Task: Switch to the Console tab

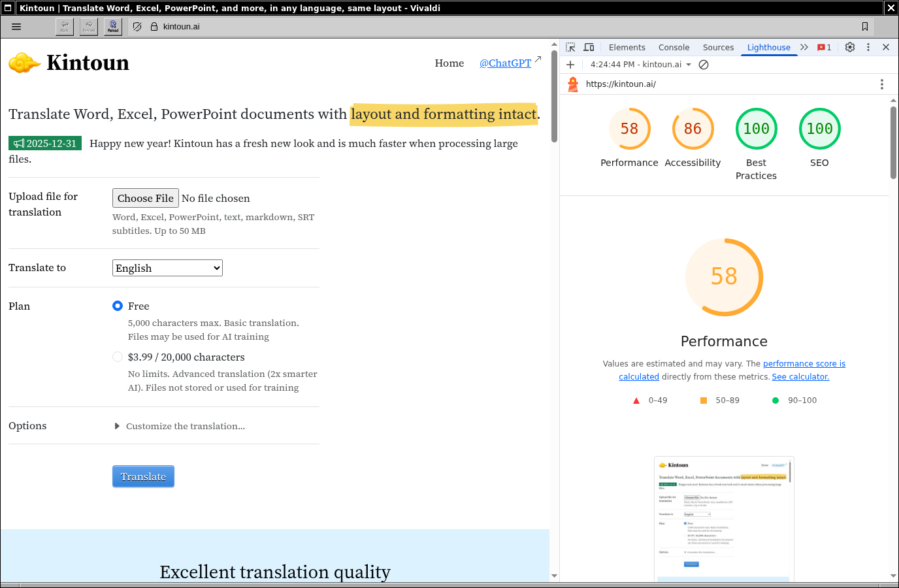Action: click(x=674, y=47)
